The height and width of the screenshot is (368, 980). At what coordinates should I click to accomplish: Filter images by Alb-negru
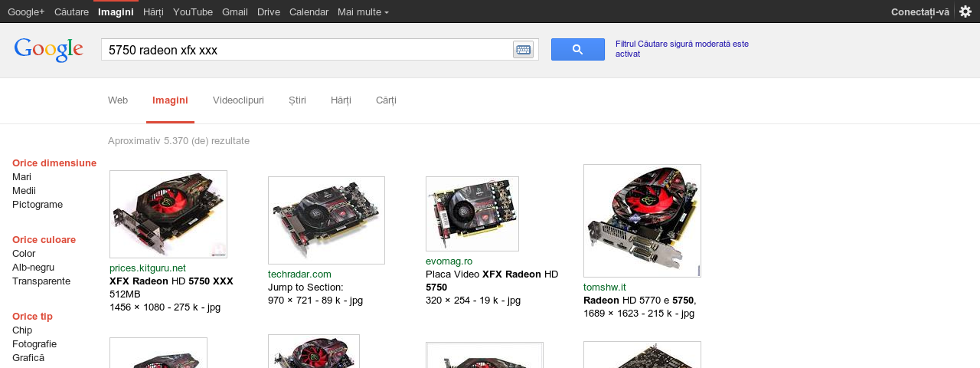pos(33,268)
